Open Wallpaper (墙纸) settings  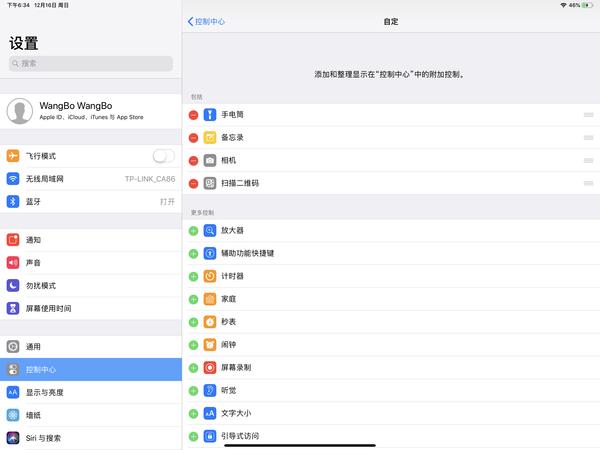click(x=91, y=415)
